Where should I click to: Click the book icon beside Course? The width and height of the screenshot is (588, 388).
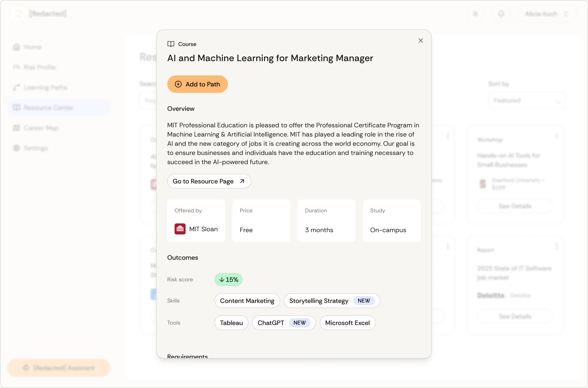click(x=171, y=44)
